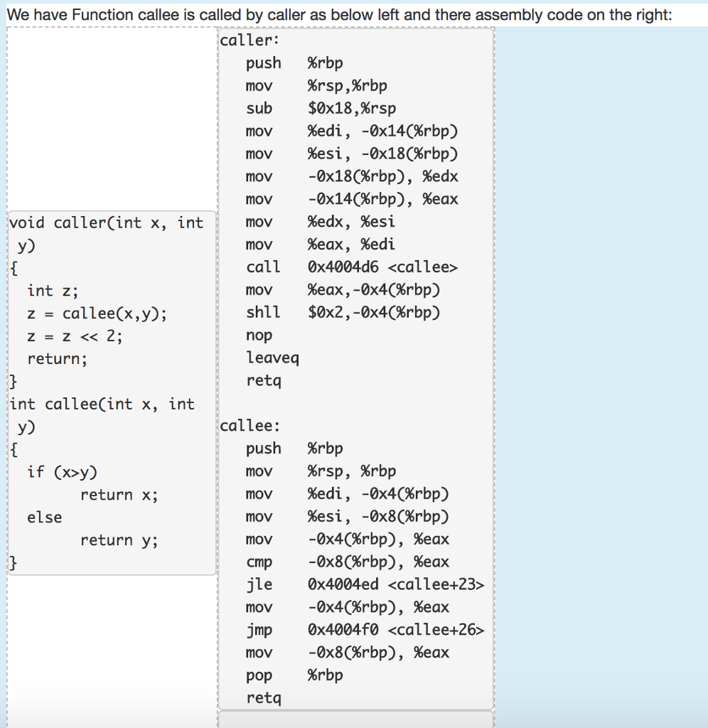Click the 'leaveq' instruction in caller

coord(272,358)
